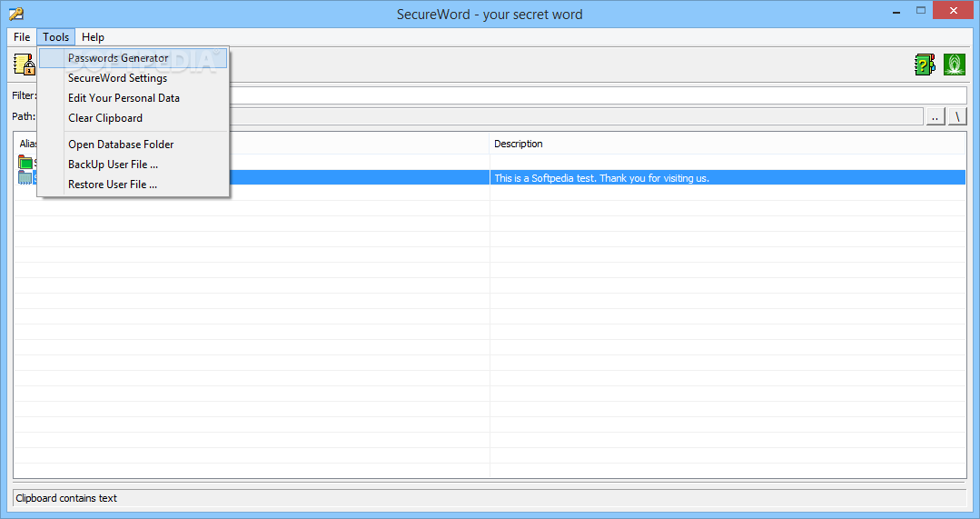980x519 pixels.
Task: Click into the Filter input field
Action: [599, 95]
